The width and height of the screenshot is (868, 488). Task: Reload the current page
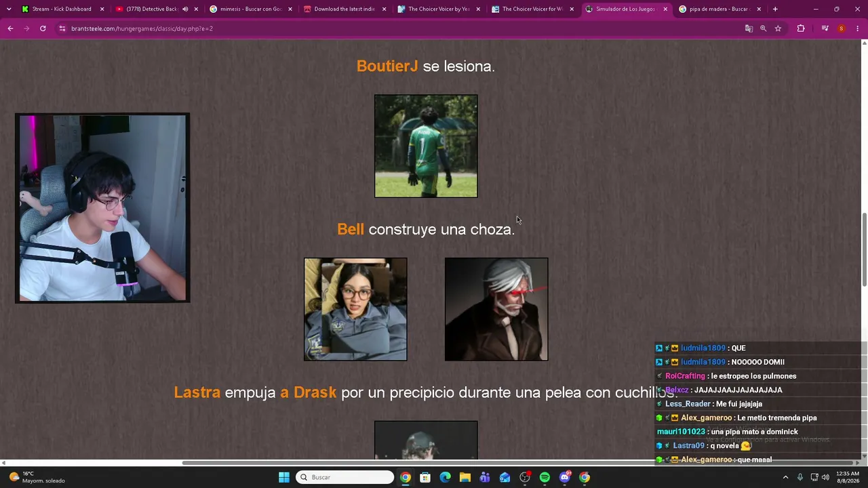click(43, 28)
